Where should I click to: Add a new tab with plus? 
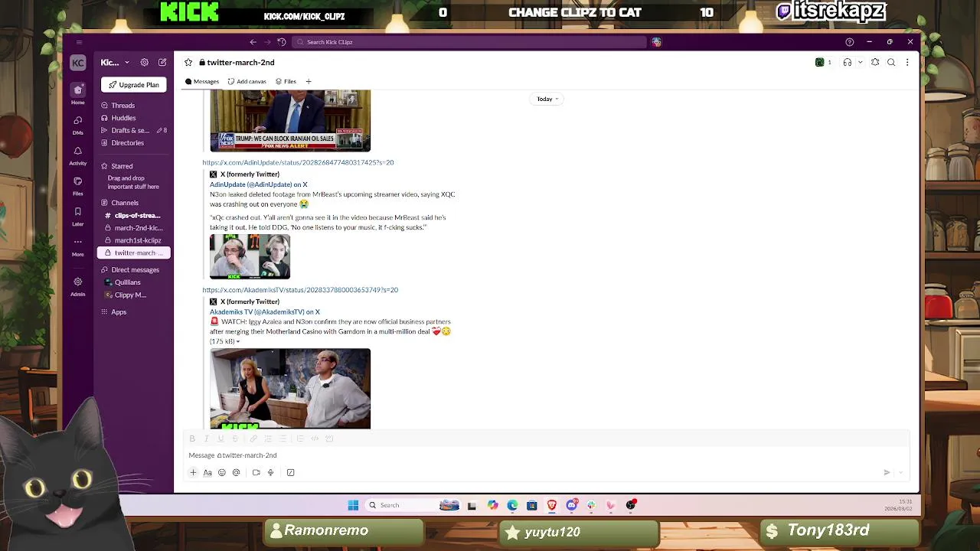(309, 81)
